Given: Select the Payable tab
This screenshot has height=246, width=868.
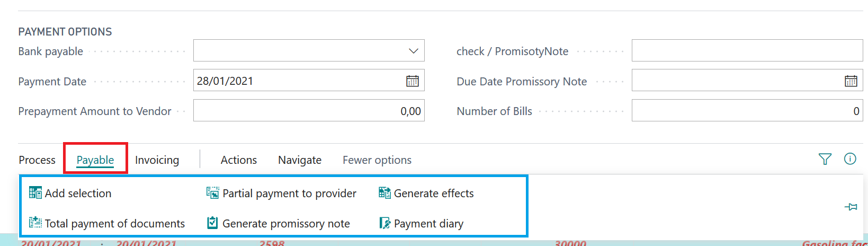Looking at the screenshot, I should [95, 160].
